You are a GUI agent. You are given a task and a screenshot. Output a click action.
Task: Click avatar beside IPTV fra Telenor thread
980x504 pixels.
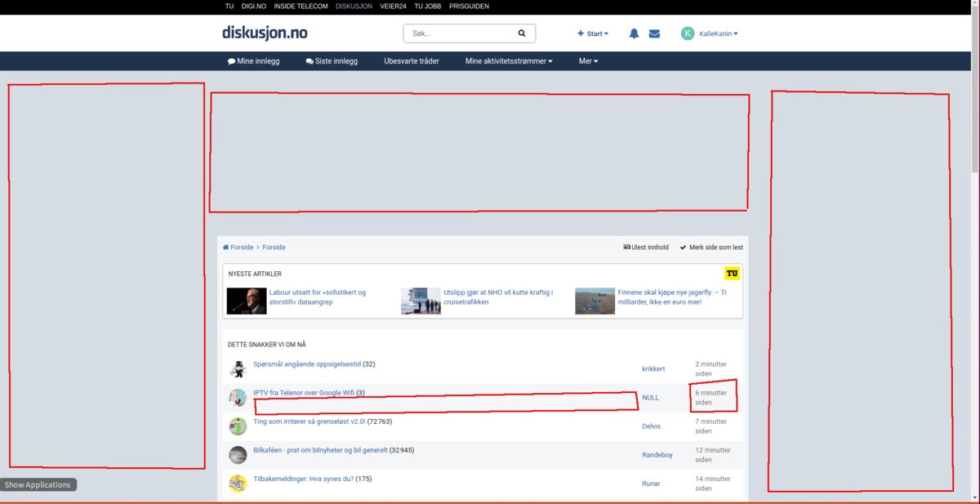click(238, 398)
